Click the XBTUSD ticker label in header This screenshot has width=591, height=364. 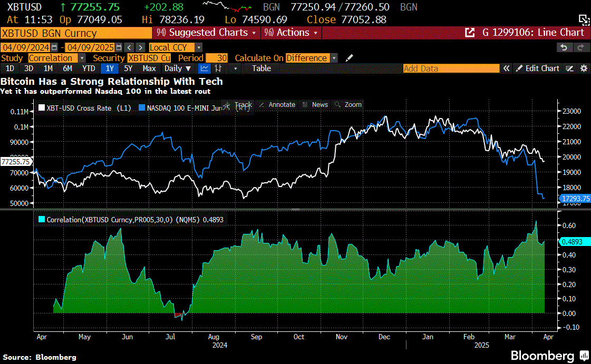(x=24, y=7)
